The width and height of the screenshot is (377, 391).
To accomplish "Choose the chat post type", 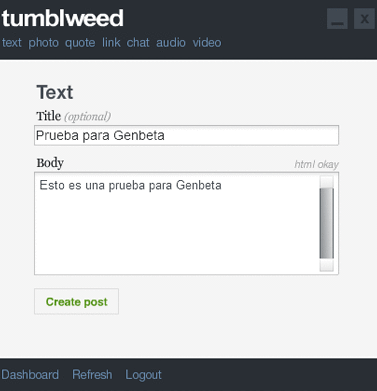I will (x=138, y=43).
